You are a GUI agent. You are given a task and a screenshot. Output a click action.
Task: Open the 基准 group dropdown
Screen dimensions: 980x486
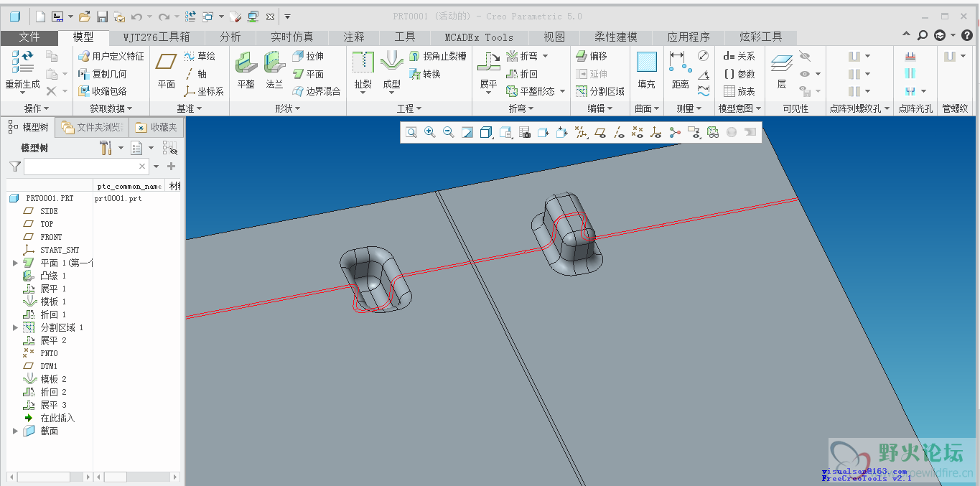[190, 108]
